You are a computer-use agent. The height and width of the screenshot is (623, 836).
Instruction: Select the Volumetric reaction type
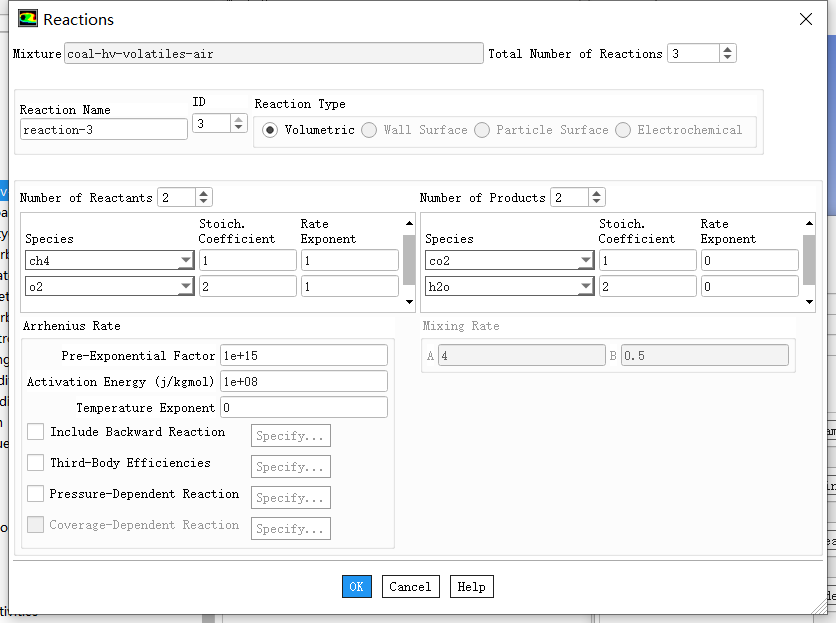click(x=270, y=130)
